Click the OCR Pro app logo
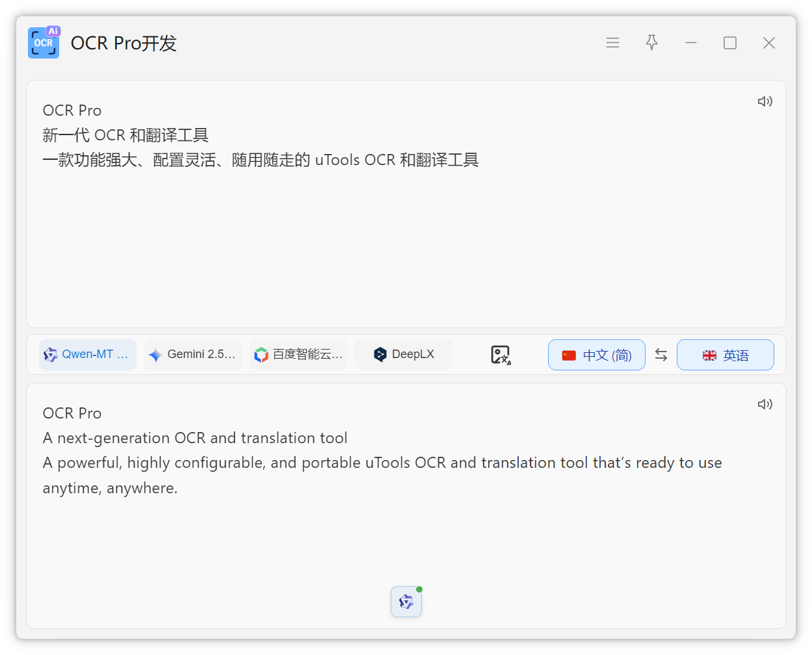 tap(44, 43)
